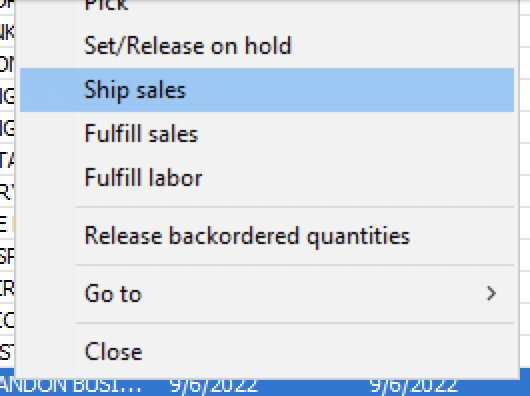Click the grid cell showing 'SP' text
This screenshot has height=396, width=530.
pyautogui.click(x=7, y=256)
